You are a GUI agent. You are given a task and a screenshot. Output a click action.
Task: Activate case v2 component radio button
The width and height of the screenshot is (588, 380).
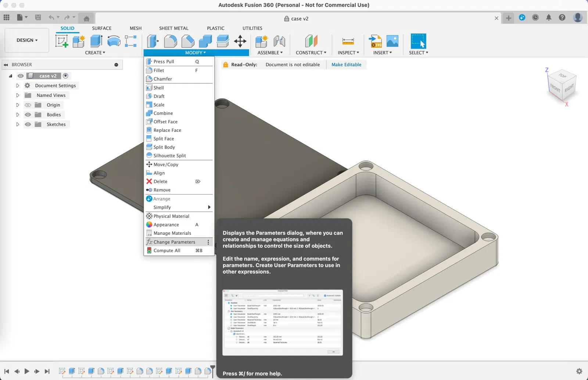(65, 76)
